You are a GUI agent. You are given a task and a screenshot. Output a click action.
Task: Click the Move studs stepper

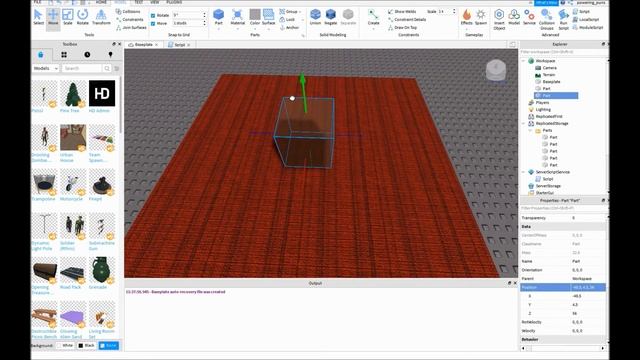point(204,23)
